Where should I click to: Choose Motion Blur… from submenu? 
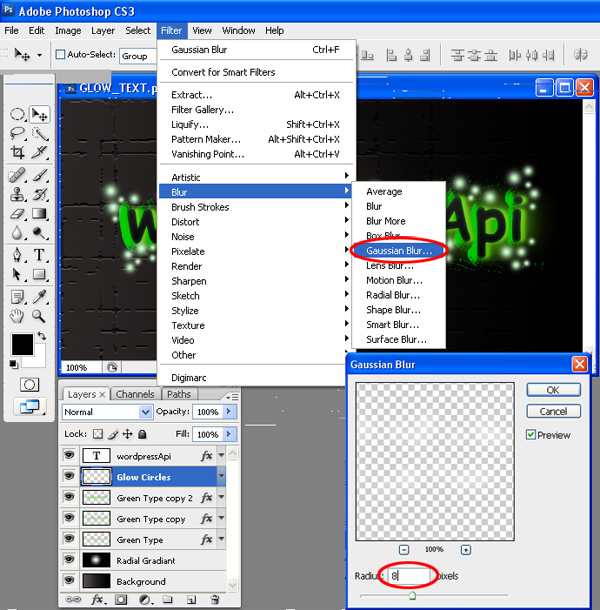coord(399,280)
